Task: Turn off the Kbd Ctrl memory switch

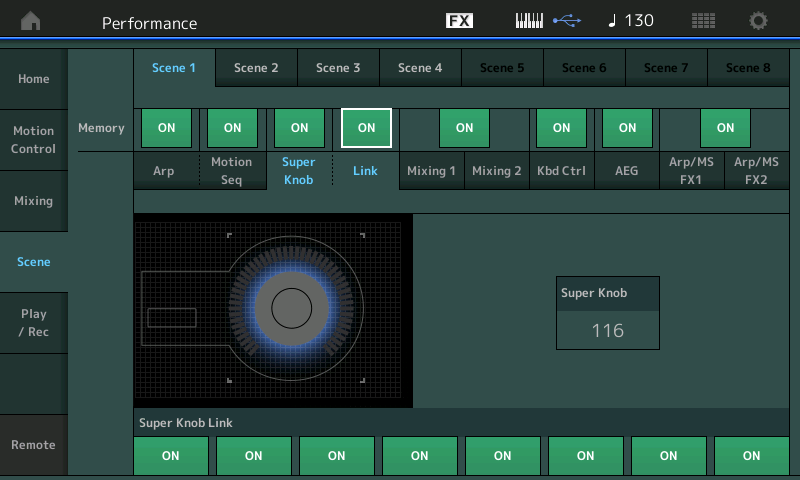Action: coord(561,128)
